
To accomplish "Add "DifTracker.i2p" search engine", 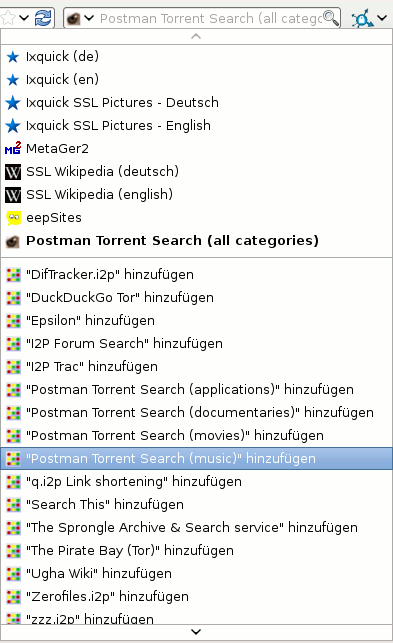I will (x=196, y=274).
